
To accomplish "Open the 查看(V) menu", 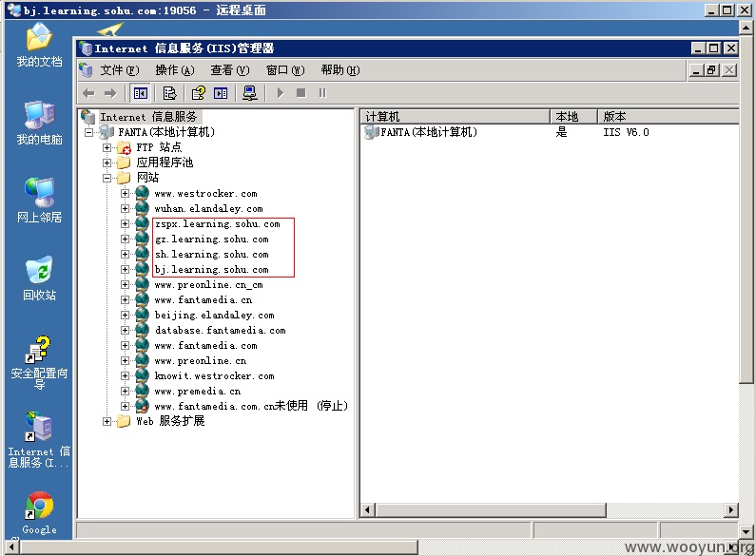I will point(230,70).
